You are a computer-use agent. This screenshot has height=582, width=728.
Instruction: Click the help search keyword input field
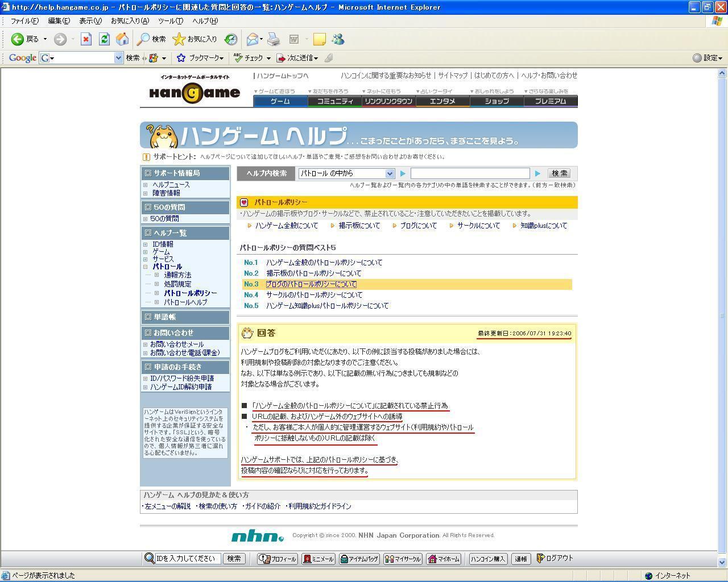tap(470, 173)
